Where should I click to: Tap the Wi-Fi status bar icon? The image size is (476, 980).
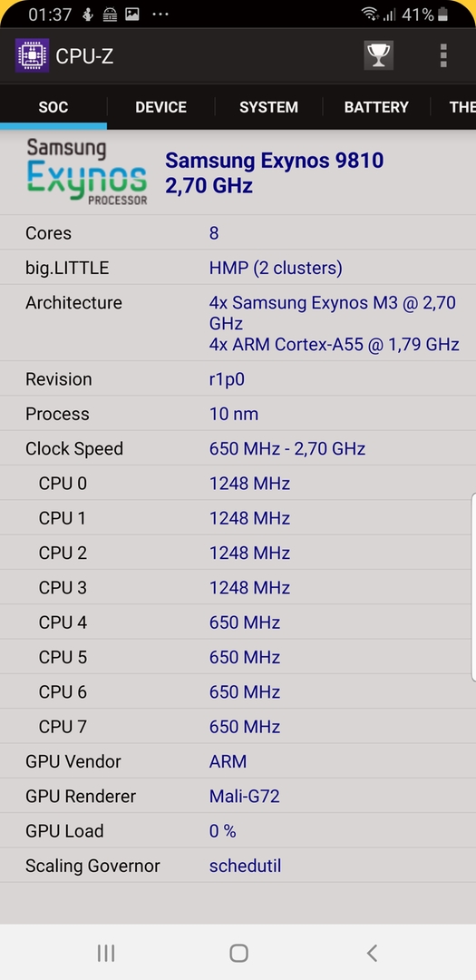pyautogui.click(x=370, y=14)
